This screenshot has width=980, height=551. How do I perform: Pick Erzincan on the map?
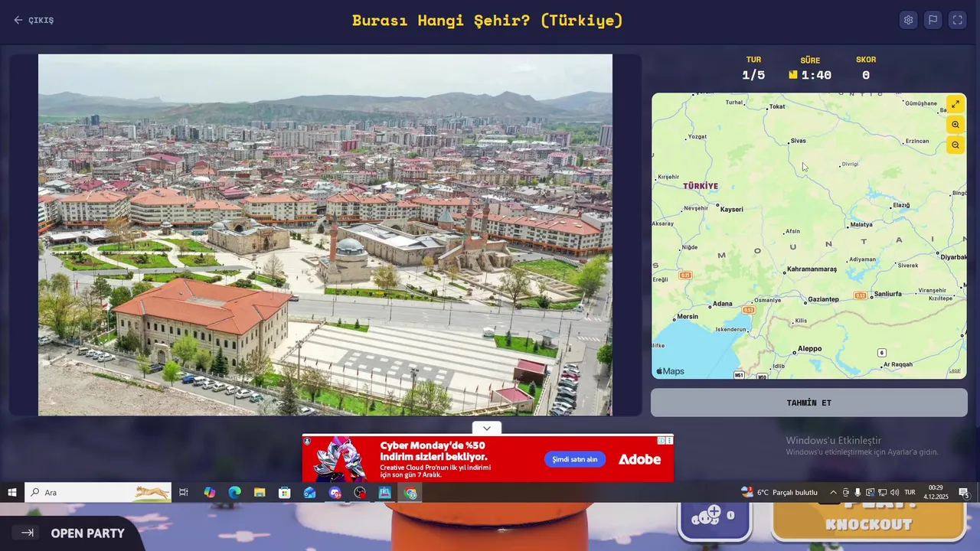tap(916, 141)
